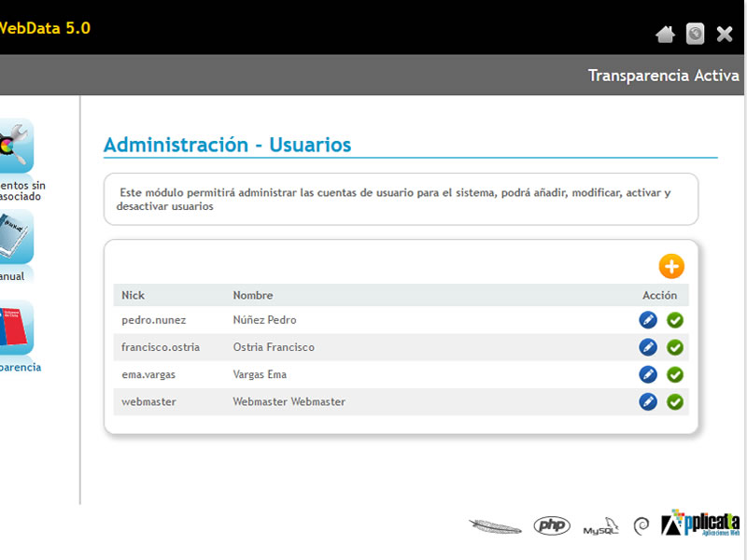Deactivate the webmaster user
Viewport: 747px width, 560px height.
click(x=675, y=402)
